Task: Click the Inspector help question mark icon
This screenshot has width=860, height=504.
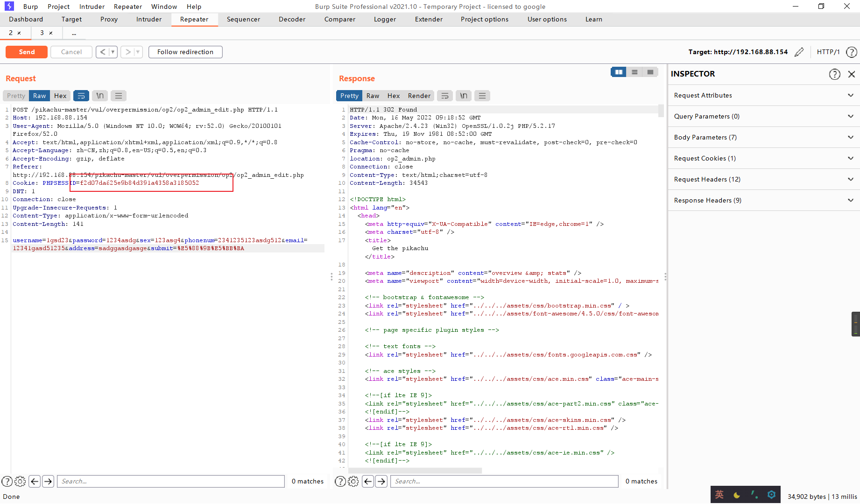Action: 834,74
